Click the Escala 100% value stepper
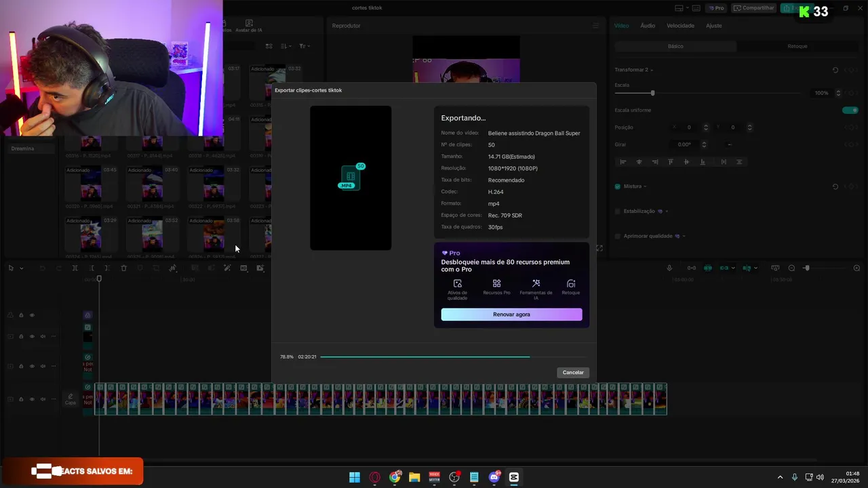 [838, 93]
